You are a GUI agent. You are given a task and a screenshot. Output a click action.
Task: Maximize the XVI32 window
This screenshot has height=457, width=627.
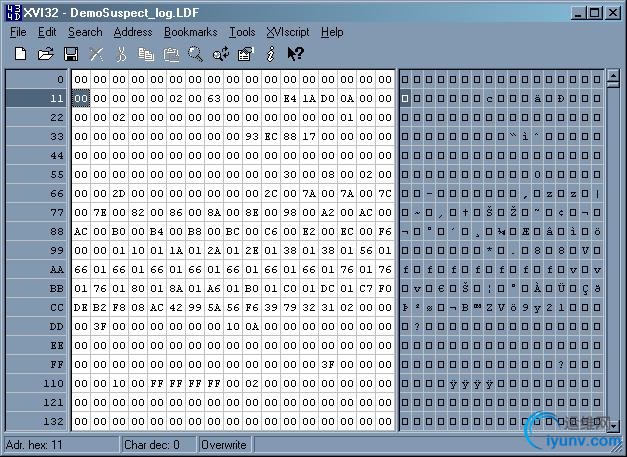pyautogui.click(x=595, y=13)
